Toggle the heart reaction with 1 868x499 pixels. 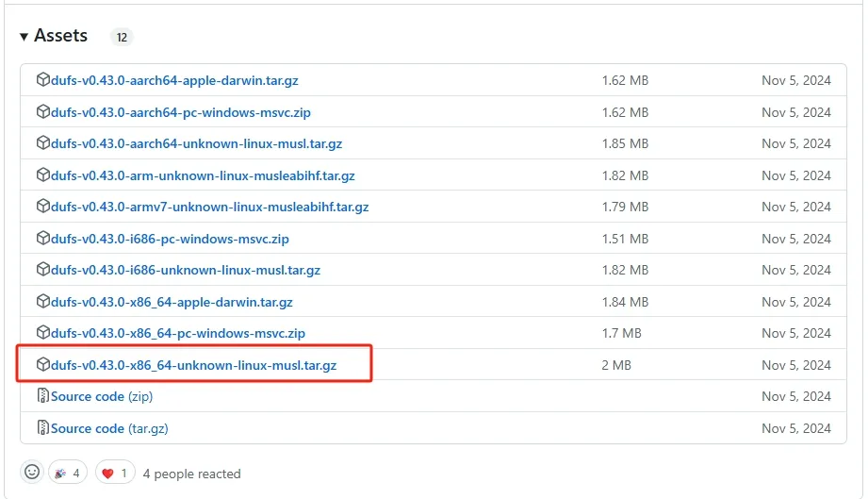pos(116,473)
